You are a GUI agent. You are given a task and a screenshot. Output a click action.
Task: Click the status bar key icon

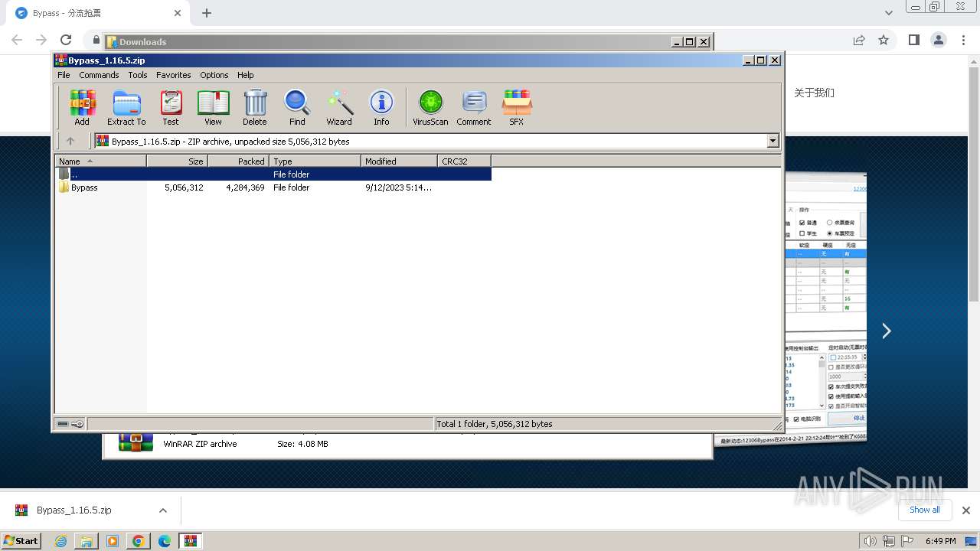pos(77,423)
